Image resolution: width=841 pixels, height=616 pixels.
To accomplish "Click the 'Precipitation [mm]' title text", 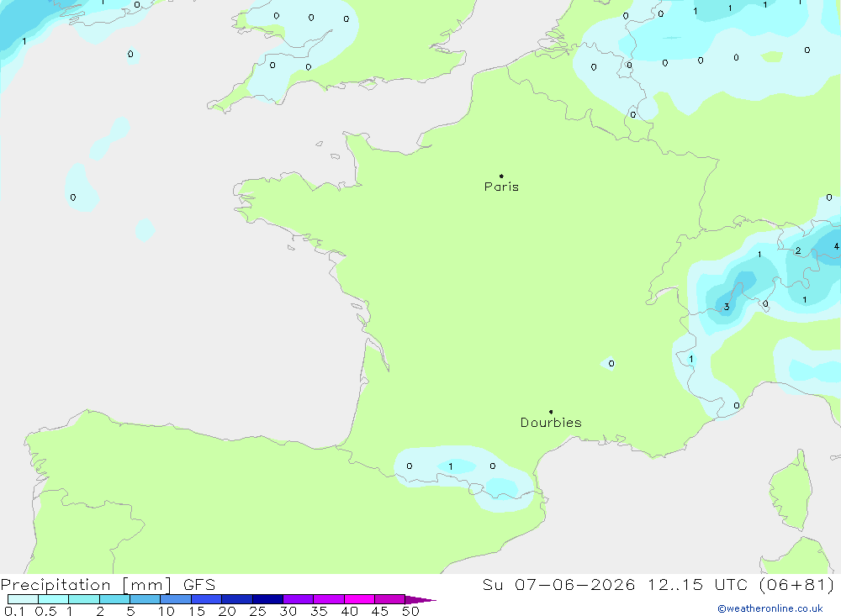I will 86,585.
